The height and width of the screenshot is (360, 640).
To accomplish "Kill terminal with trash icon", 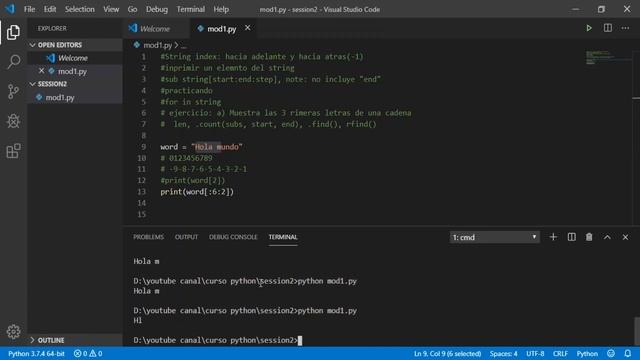I will [x=589, y=237].
